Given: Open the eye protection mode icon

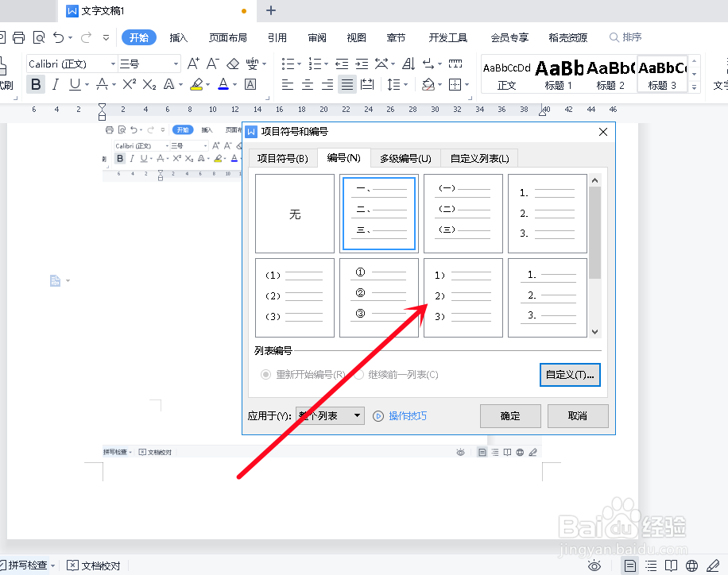Looking at the screenshot, I should (460, 452).
